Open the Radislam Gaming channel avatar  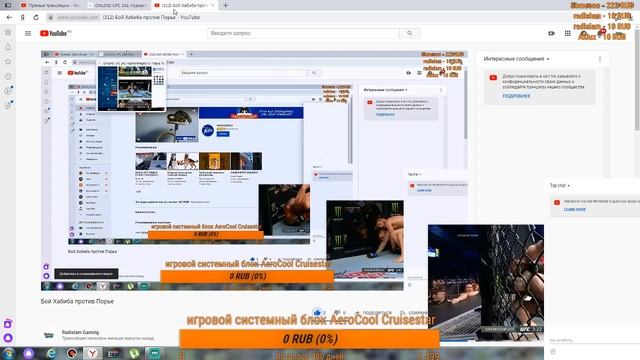pyautogui.click(x=49, y=336)
